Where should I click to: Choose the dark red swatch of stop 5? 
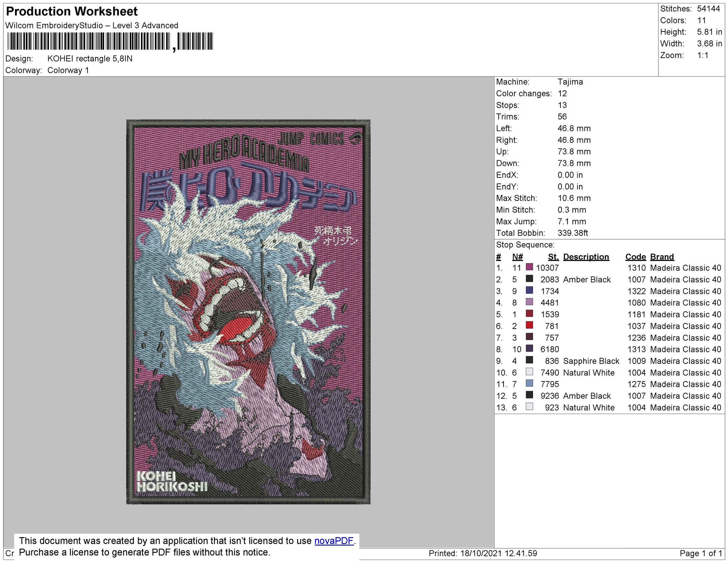click(529, 314)
